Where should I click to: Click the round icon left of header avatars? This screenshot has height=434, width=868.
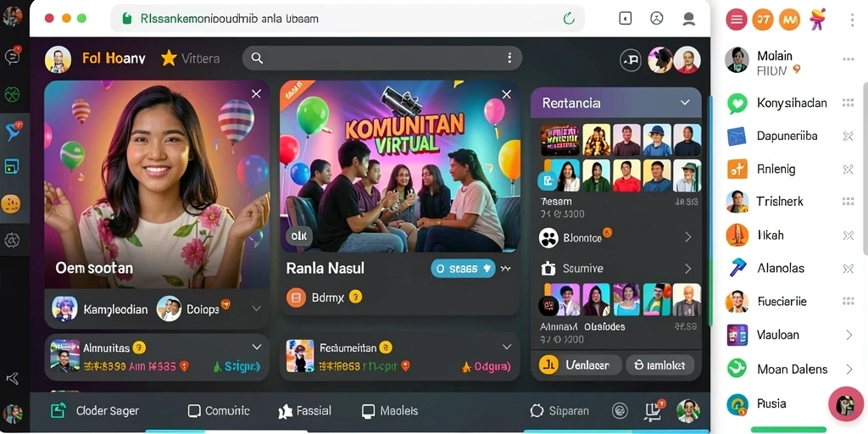coord(630,60)
